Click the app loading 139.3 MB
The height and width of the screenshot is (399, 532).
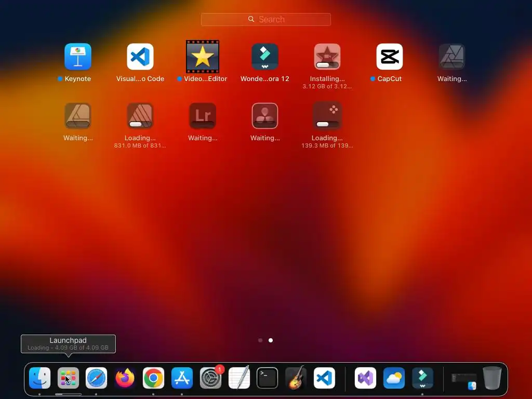click(x=327, y=116)
